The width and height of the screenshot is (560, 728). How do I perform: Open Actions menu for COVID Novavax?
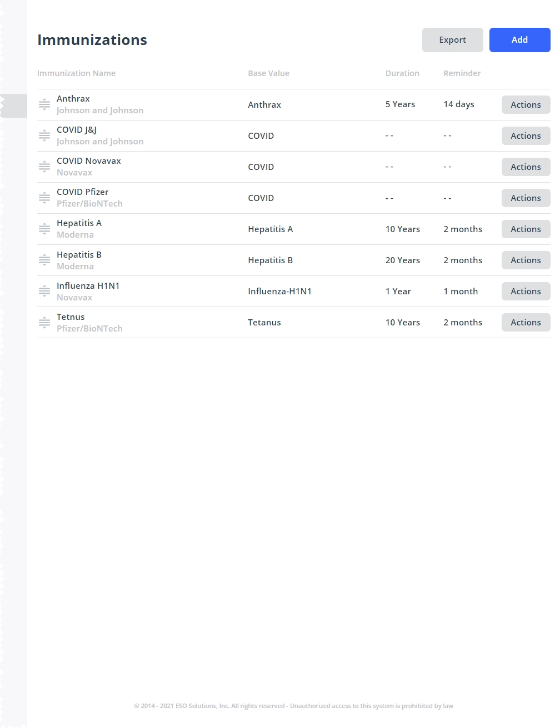coord(526,167)
